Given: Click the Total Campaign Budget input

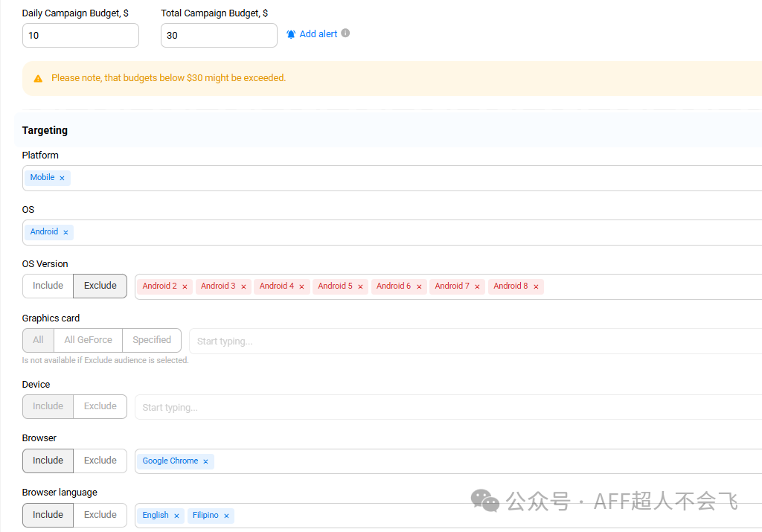Looking at the screenshot, I should point(220,36).
